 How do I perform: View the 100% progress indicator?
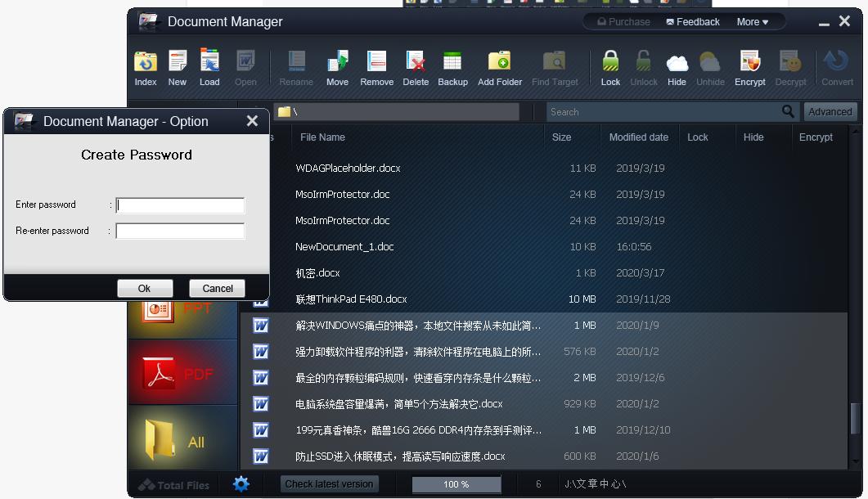click(x=456, y=483)
